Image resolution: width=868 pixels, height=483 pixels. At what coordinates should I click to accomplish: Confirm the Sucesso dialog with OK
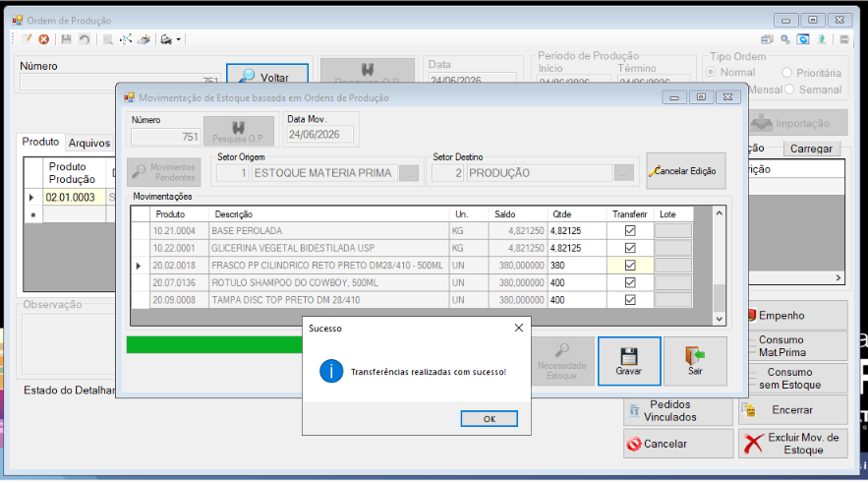click(x=490, y=419)
